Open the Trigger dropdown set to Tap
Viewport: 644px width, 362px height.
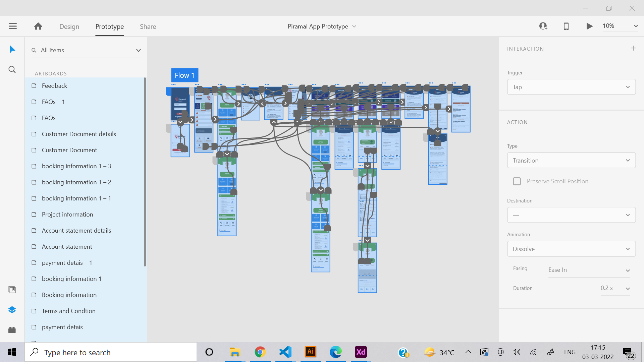tap(571, 87)
